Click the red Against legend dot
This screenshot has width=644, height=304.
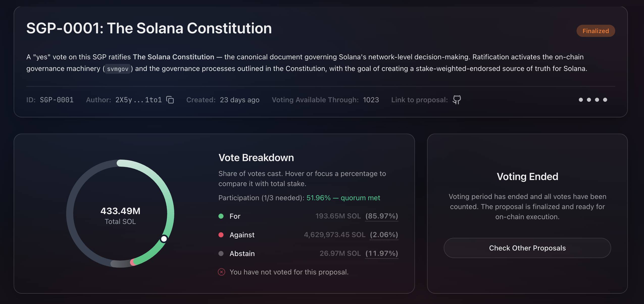pos(221,235)
